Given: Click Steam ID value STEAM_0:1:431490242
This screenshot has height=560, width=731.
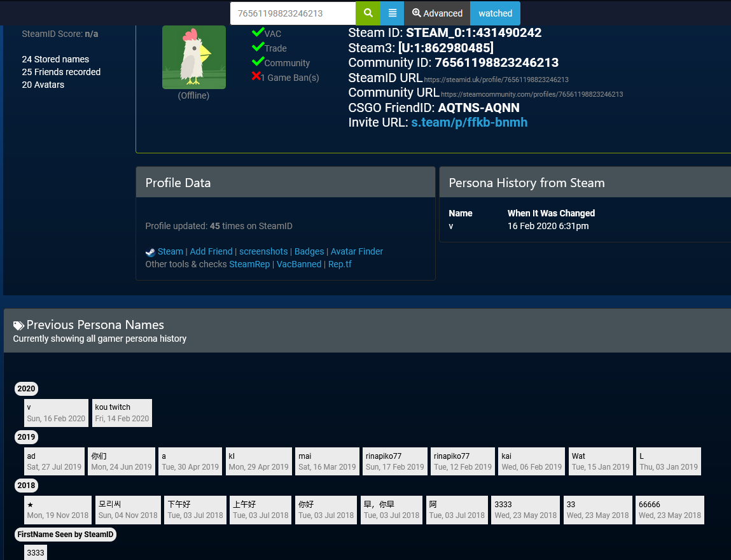Looking at the screenshot, I should [474, 32].
